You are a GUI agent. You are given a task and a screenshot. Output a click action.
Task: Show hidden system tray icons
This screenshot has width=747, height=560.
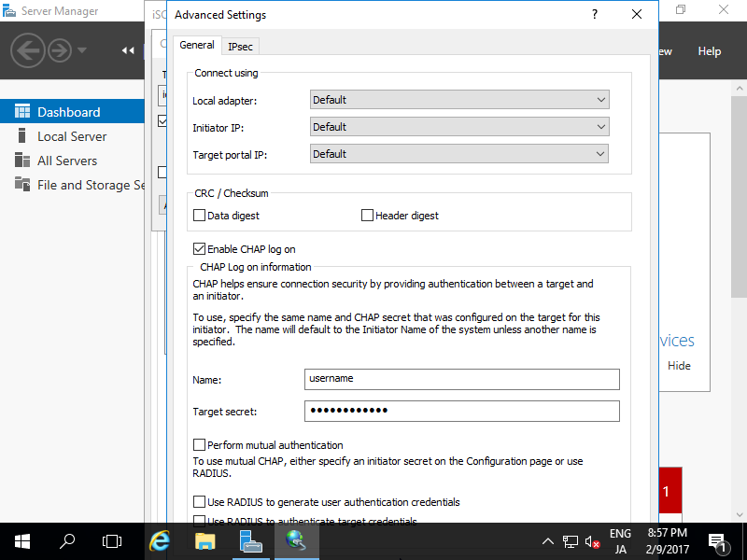point(548,541)
